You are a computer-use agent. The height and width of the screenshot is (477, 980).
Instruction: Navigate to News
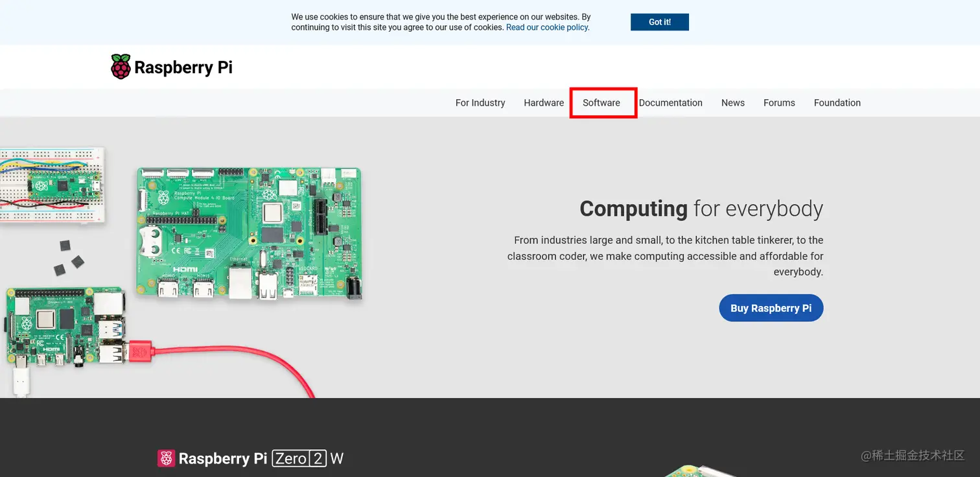click(733, 102)
